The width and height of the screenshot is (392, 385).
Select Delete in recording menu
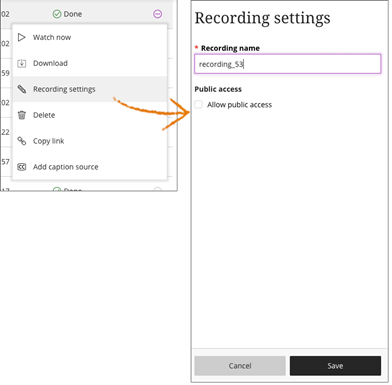click(90, 115)
